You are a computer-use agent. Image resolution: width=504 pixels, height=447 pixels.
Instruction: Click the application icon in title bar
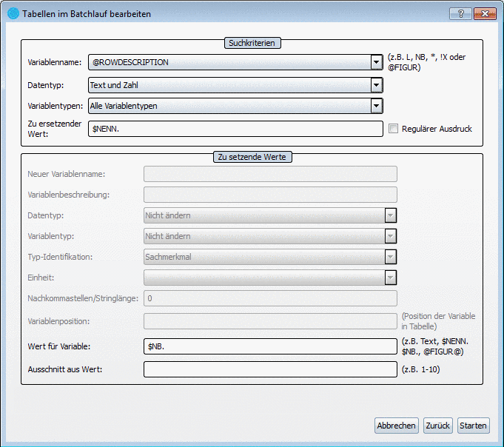(13, 13)
